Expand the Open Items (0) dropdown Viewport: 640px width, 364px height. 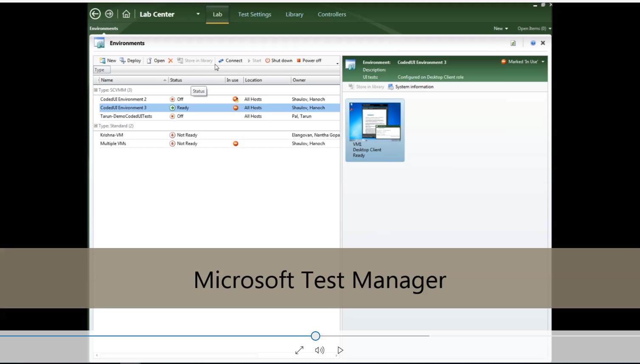534,28
